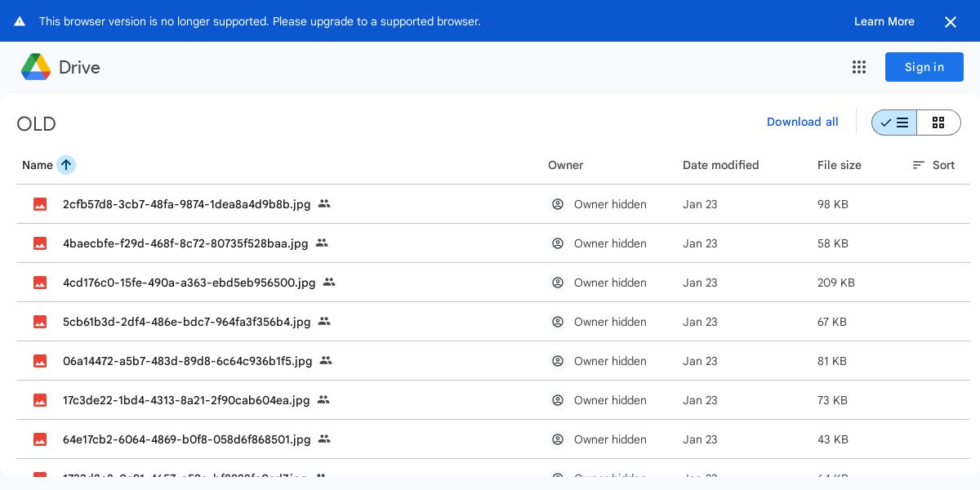The width and height of the screenshot is (980, 490).
Task: Dismiss the unsupported browser banner
Action: click(x=950, y=22)
